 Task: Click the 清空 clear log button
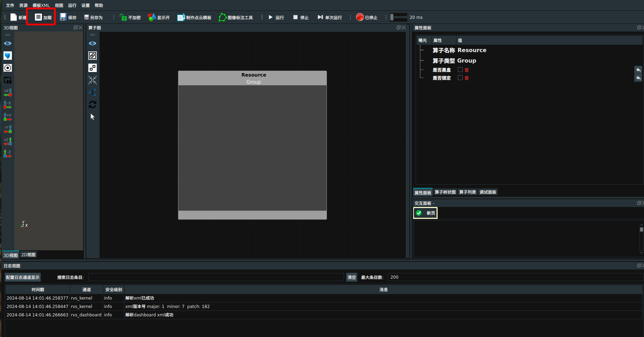pos(352,277)
